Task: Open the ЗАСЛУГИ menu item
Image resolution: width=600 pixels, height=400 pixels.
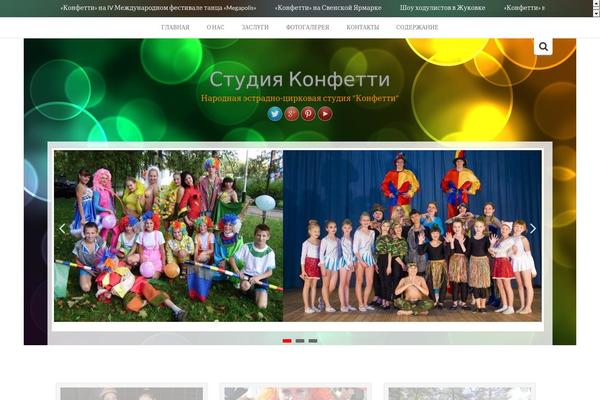Action: click(x=255, y=27)
